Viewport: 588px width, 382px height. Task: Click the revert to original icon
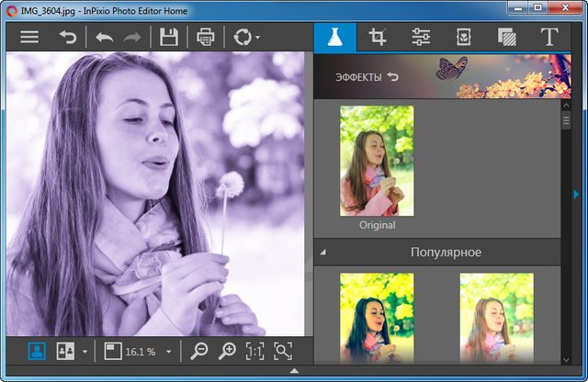click(x=68, y=37)
